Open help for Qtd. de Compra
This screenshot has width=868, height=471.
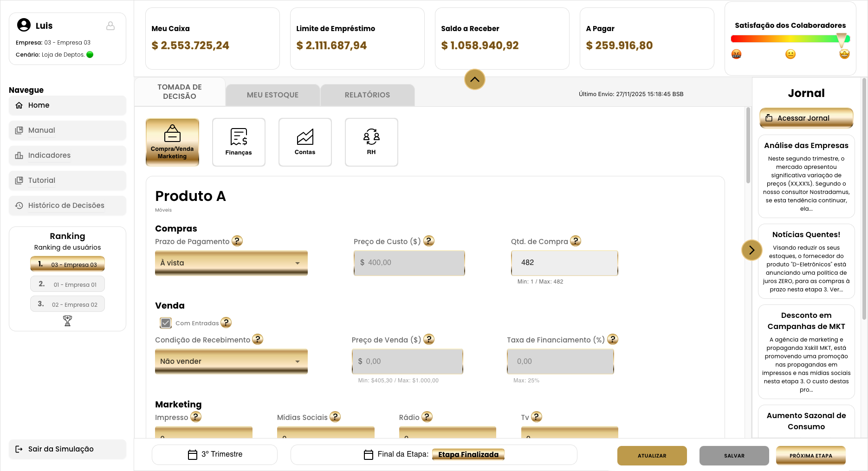pos(576,241)
